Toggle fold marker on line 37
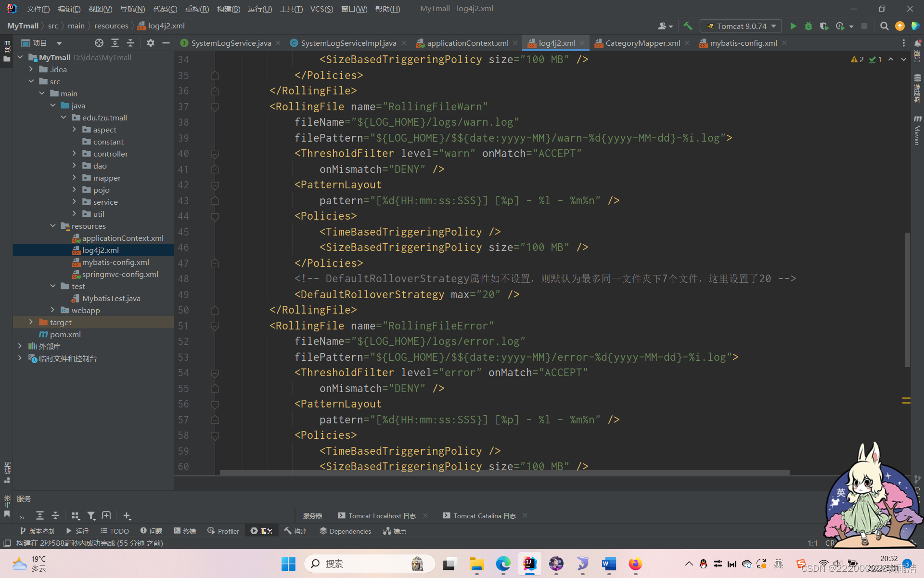Screen dimensions: 924x578 point(215,106)
